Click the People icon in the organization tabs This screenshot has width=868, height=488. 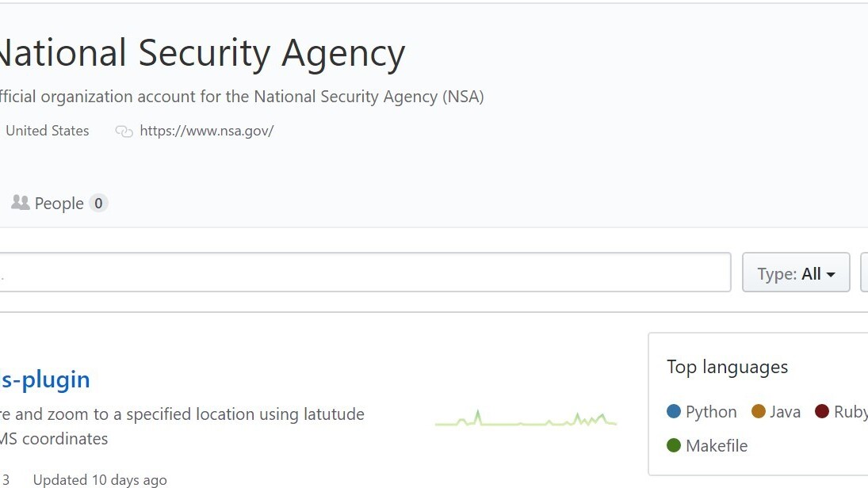(x=21, y=203)
